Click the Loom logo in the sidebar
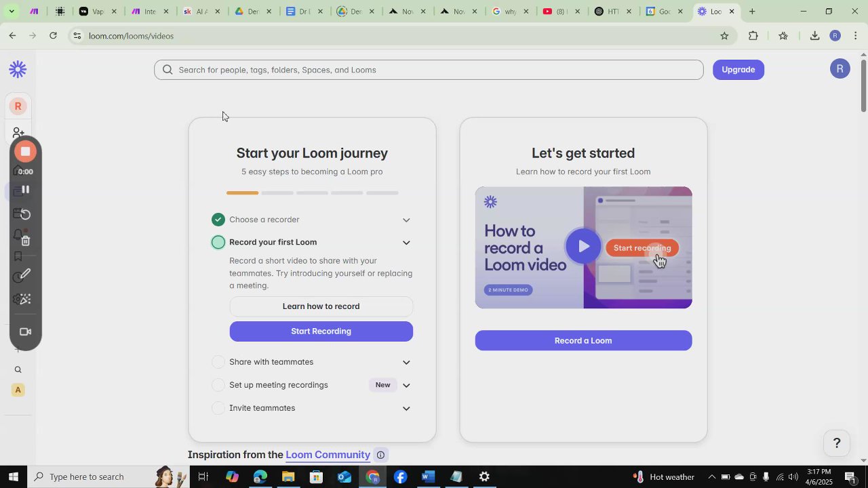The image size is (868, 488). click(18, 69)
